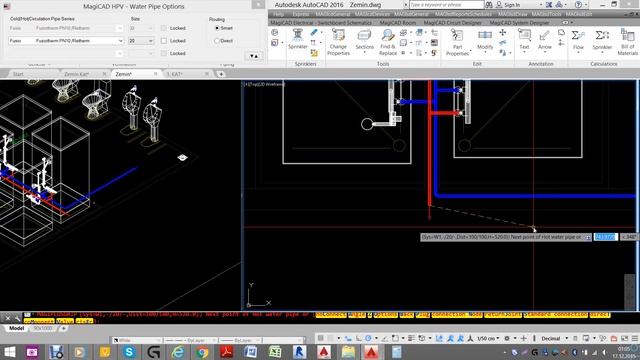Choose Back keyword in command line

[x=407, y=315]
